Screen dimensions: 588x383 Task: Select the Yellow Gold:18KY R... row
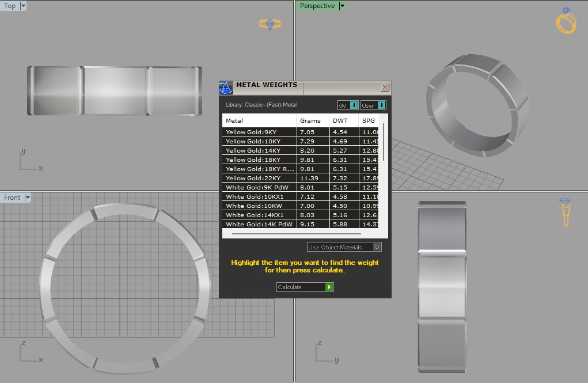(301, 169)
